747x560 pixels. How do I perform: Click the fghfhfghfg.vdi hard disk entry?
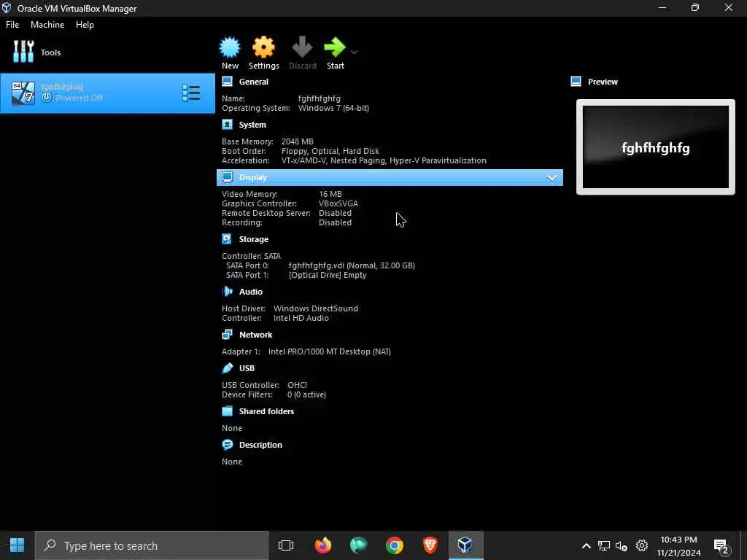[352, 265]
